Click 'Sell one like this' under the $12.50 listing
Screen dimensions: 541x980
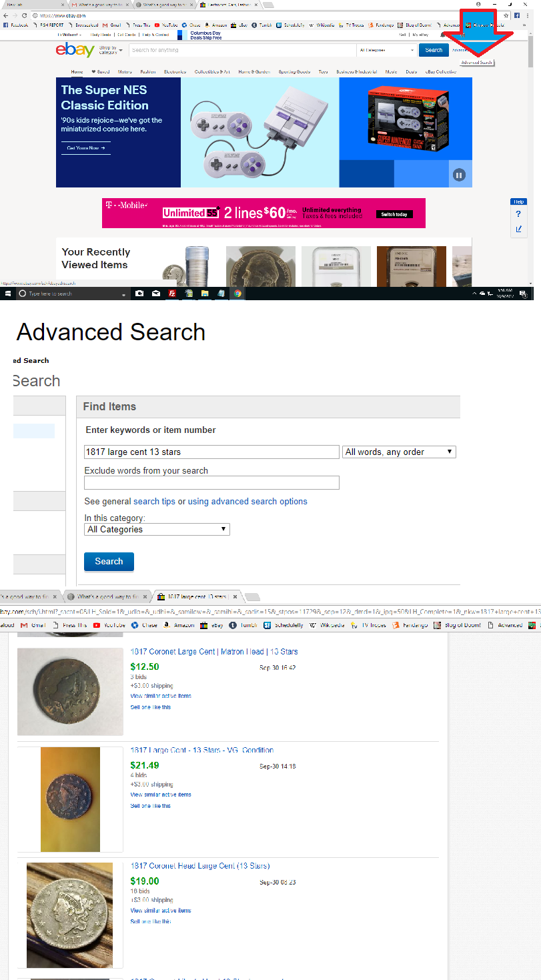click(151, 707)
